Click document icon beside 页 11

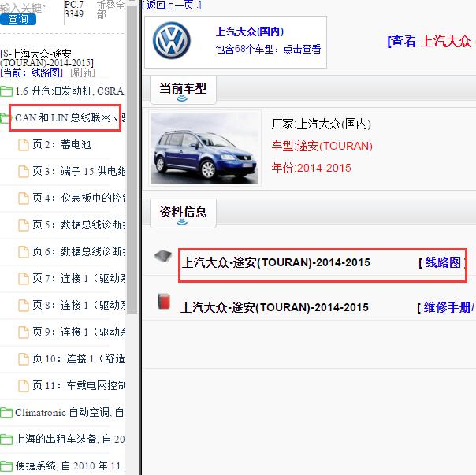pos(24,386)
